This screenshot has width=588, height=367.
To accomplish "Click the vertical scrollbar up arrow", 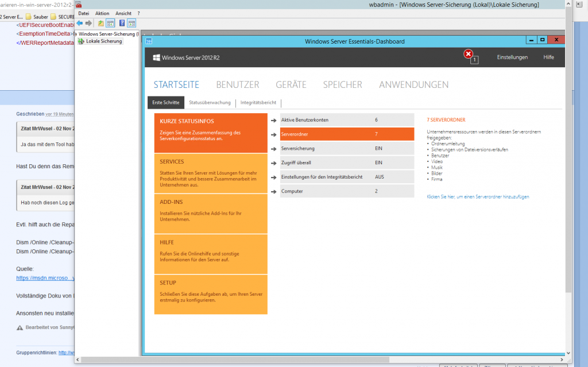I will [x=568, y=4].
